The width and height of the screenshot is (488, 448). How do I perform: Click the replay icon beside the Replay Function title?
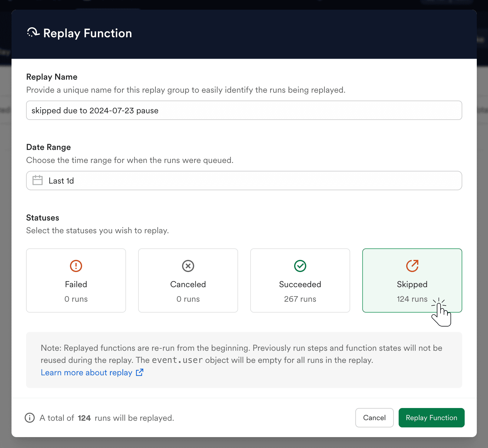click(x=33, y=32)
